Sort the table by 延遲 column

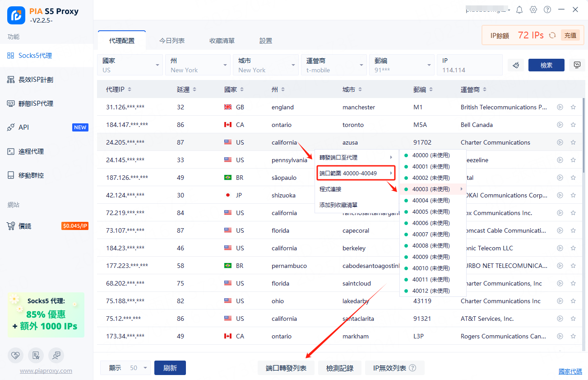(186, 89)
